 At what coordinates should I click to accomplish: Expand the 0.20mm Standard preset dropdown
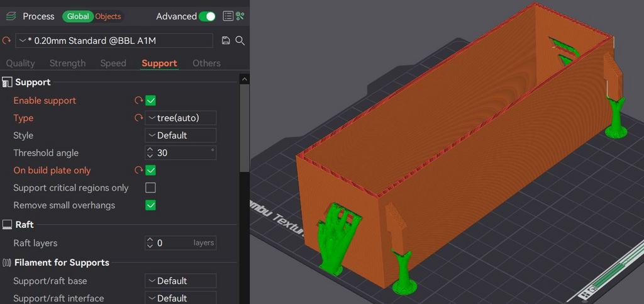pos(114,41)
